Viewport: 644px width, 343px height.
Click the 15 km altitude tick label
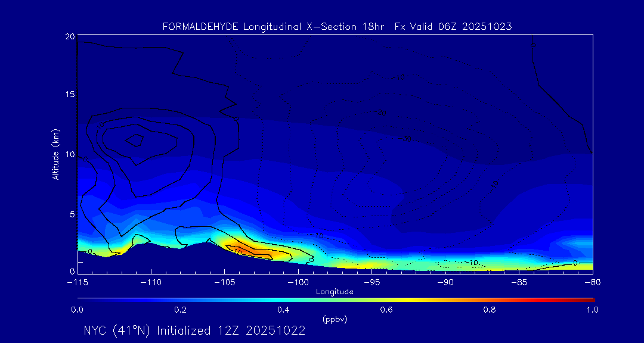(x=69, y=95)
